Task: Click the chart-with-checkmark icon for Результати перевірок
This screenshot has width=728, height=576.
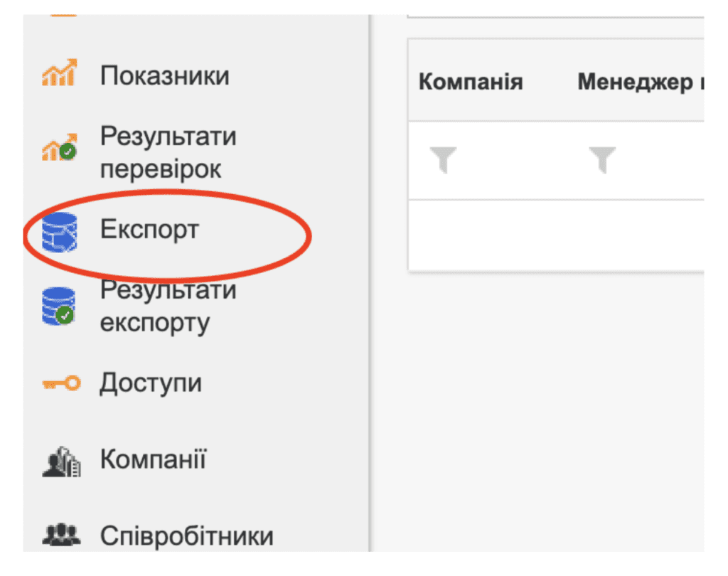Action: pyautogui.click(x=60, y=147)
